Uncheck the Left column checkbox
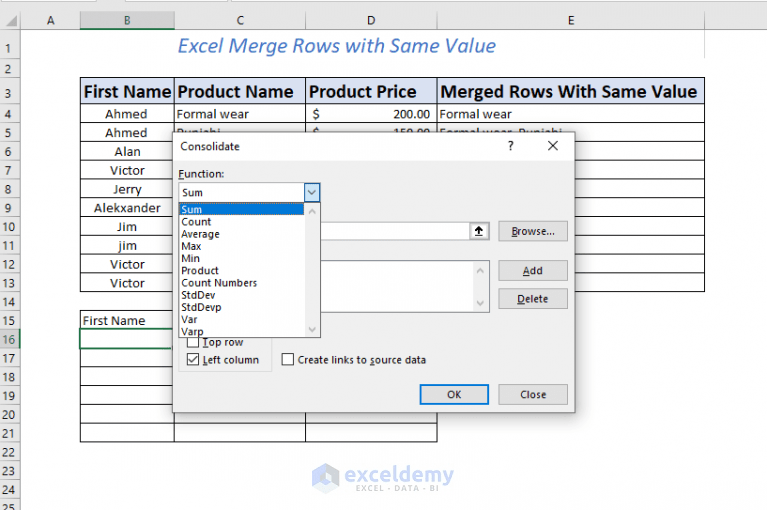 tap(193, 359)
